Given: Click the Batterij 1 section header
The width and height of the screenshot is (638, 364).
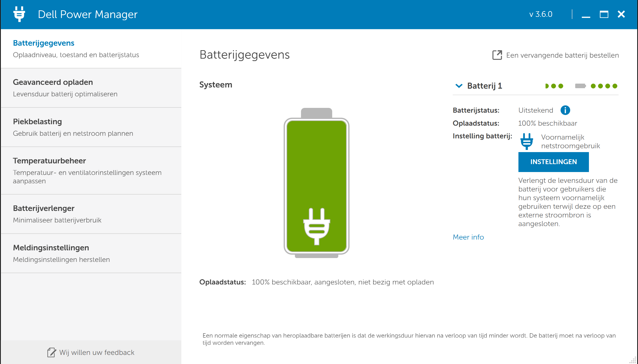Looking at the screenshot, I should [485, 86].
